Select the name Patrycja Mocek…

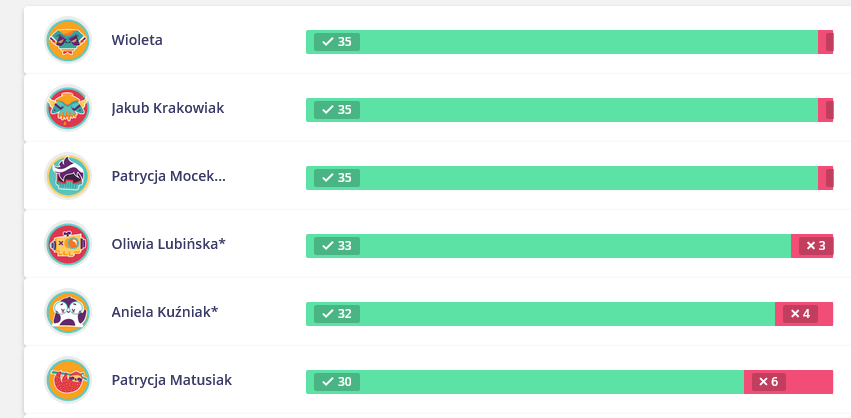point(168,176)
